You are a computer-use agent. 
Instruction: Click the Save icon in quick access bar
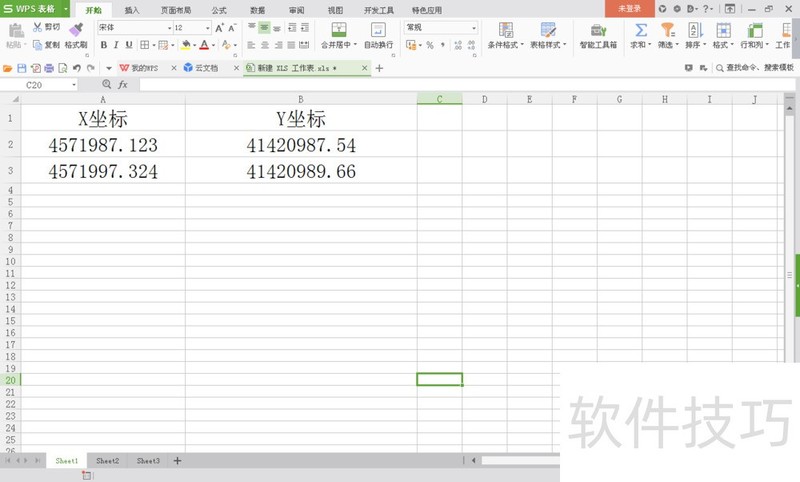(x=22, y=68)
